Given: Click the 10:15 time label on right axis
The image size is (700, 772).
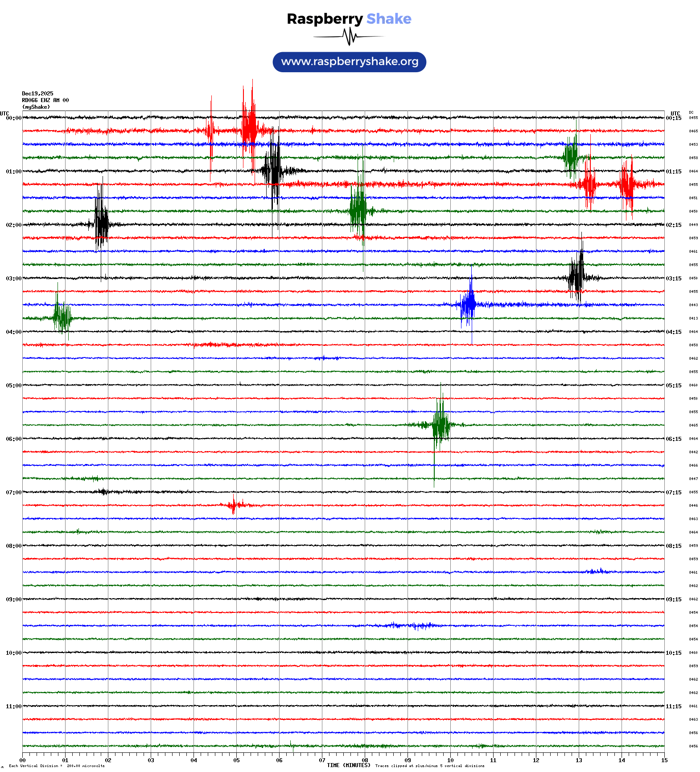Looking at the screenshot, I should tap(673, 653).
